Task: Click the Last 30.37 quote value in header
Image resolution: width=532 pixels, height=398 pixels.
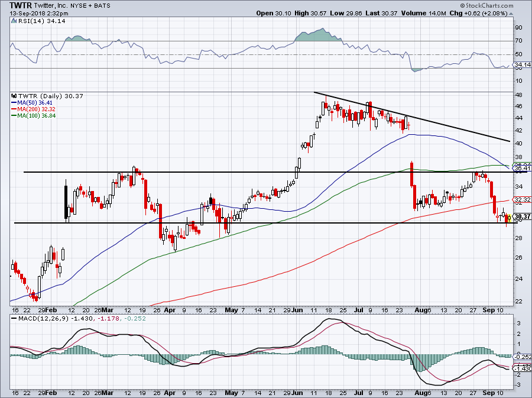Action: click(x=381, y=13)
